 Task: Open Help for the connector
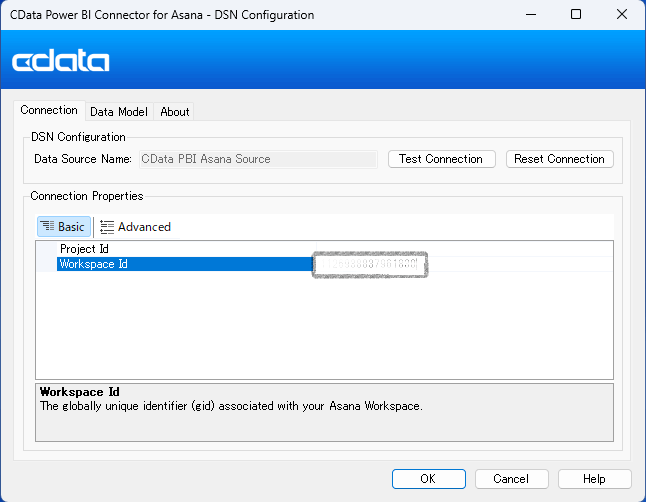click(594, 479)
